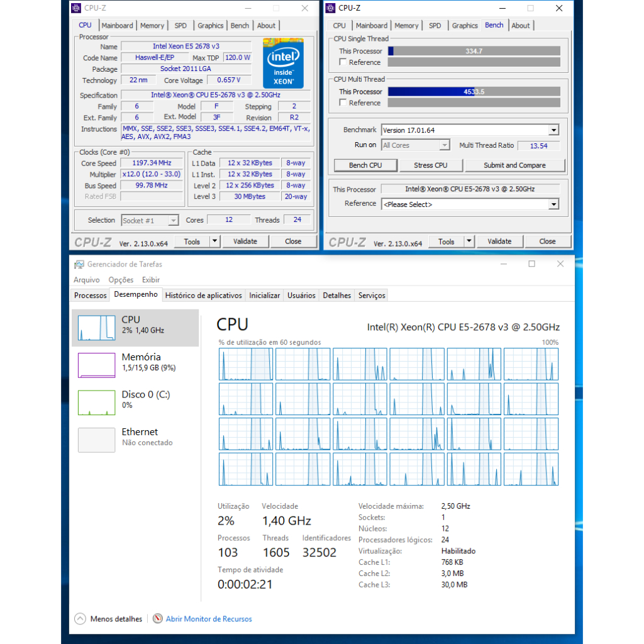Open Bench tab in left CPU-Z window
This screenshot has width=644, height=644.
(x=240, y=25)
